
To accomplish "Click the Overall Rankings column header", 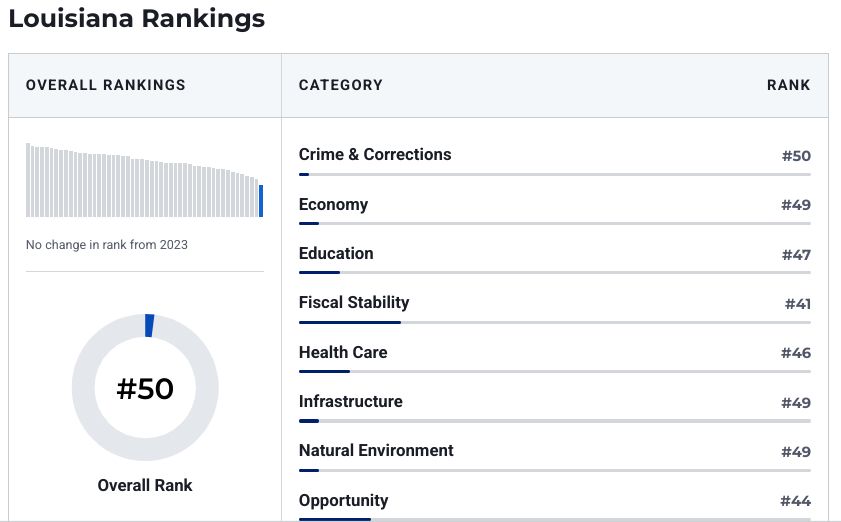I will tap(106, 85).
